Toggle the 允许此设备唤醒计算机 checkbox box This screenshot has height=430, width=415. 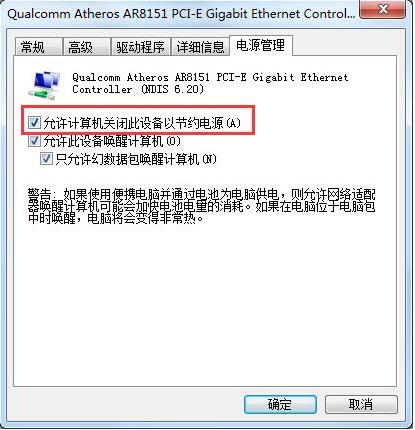(34, 141)
